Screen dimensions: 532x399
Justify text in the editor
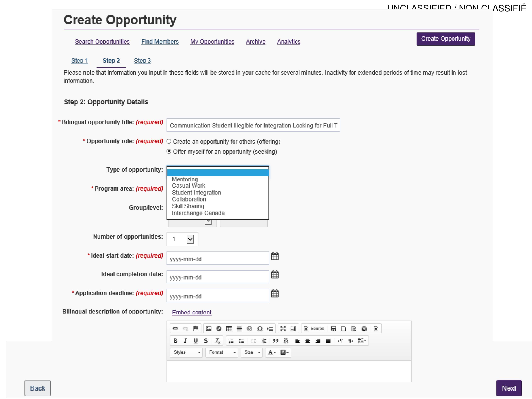pos(328,341)
